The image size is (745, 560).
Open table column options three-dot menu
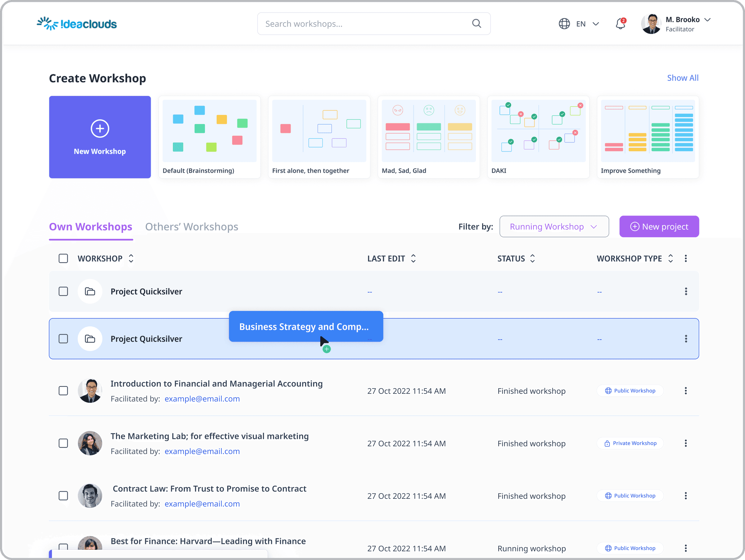click(686, 258)
